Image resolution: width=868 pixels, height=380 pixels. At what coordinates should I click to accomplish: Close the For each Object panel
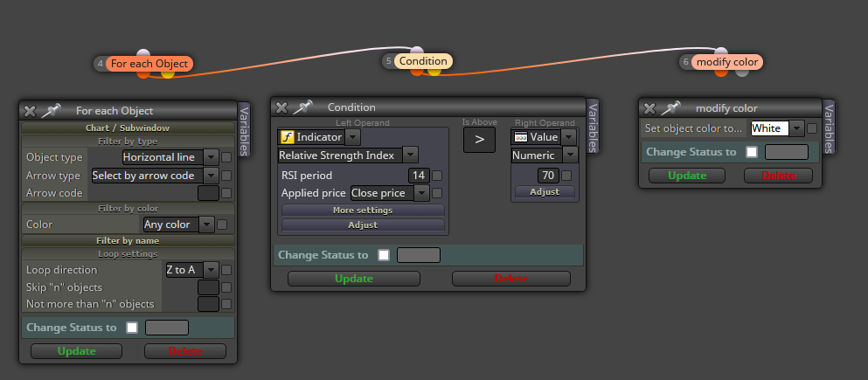click(x=30, y=110)
